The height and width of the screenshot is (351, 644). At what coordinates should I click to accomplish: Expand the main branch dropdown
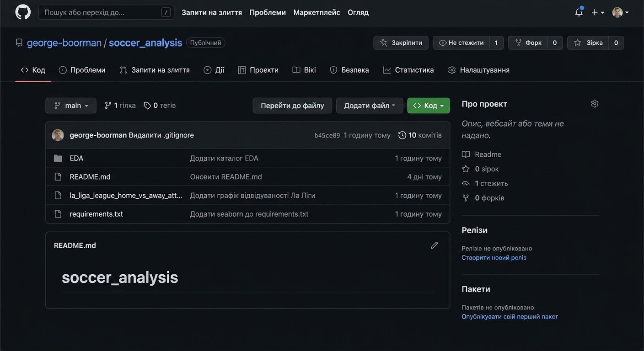71,106
